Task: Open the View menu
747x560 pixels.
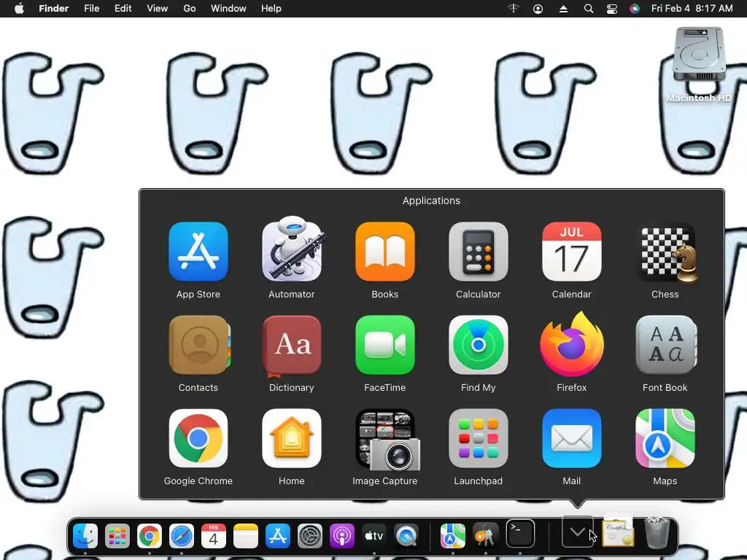Action: click(x=158, y=9)
